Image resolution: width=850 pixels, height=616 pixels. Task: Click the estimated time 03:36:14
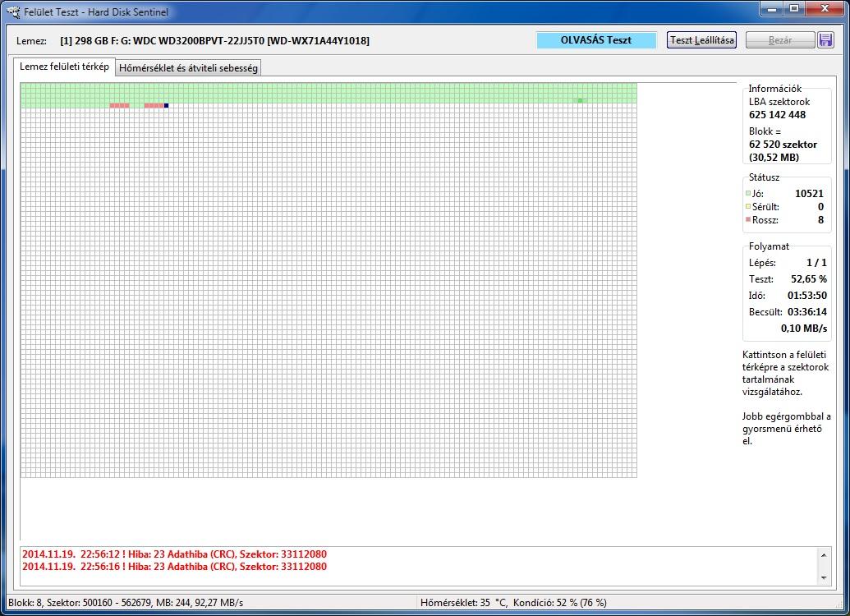tap(807, 312)
